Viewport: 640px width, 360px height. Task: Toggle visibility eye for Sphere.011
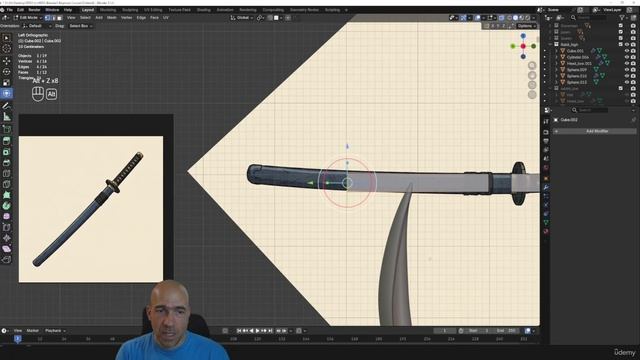(627, 82)
